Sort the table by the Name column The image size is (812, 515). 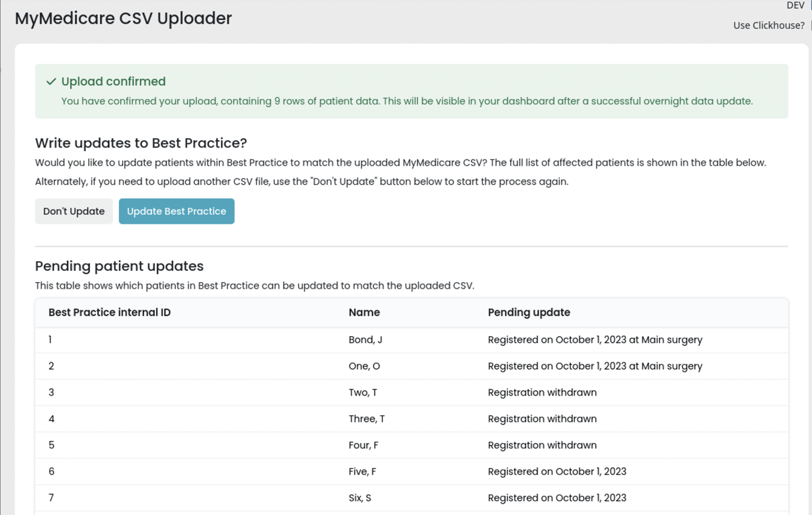coord(364,312)
